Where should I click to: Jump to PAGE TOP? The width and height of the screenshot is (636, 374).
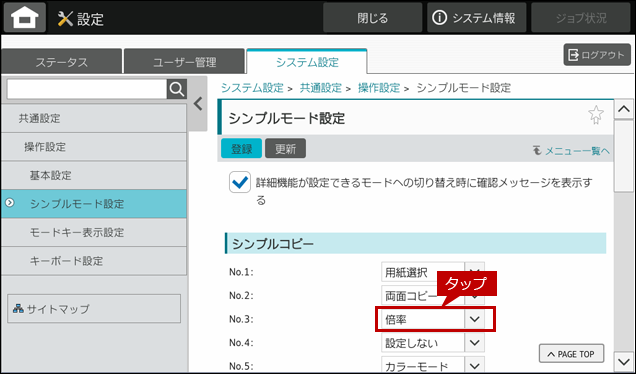point(571,354)
